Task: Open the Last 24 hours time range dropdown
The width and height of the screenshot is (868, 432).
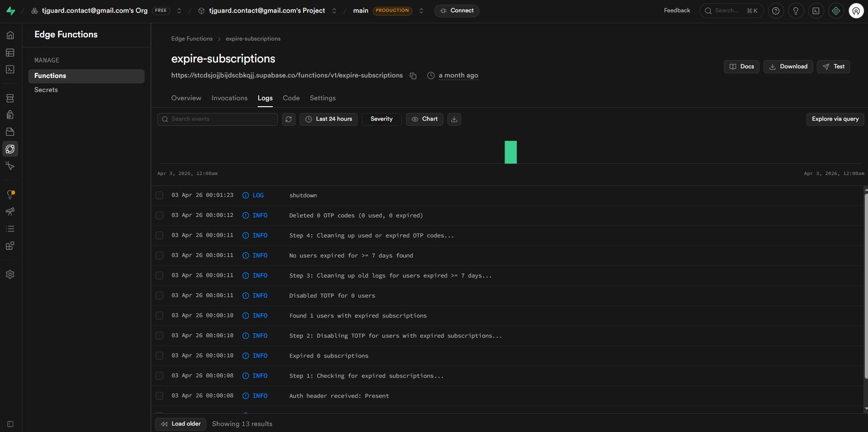Action: [x=328, y=119]
